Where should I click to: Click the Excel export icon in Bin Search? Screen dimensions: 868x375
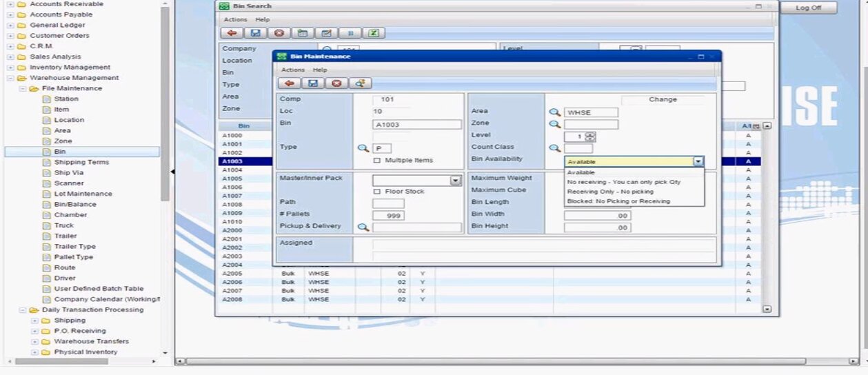click(x=373, y=33)
